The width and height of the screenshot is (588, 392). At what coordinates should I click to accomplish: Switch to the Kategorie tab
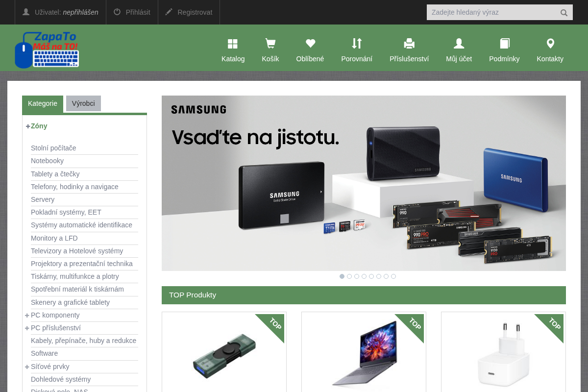point(43,104)
